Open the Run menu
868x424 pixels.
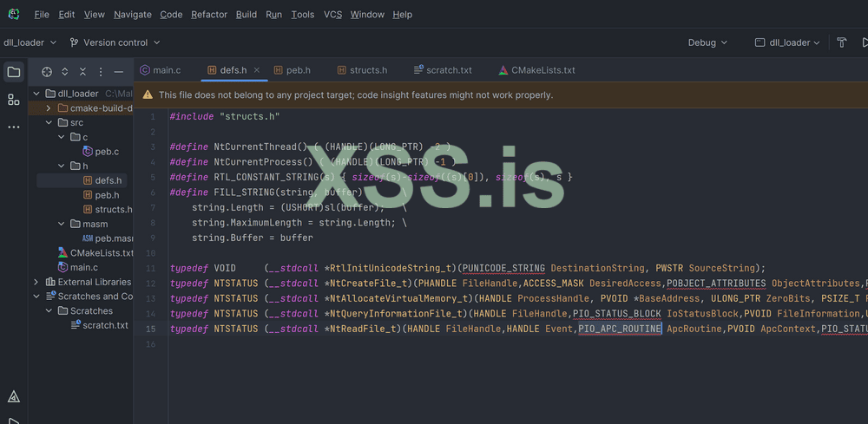click(x=274, y=15)
